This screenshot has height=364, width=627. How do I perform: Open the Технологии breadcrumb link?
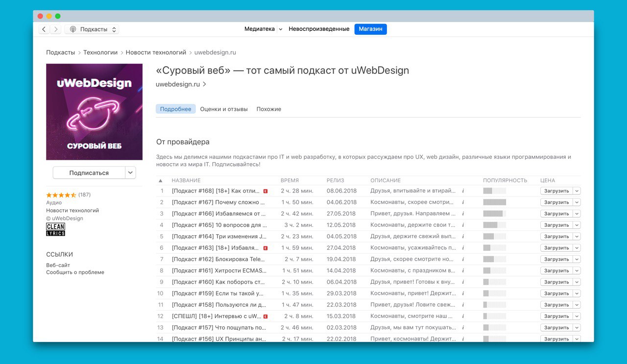click(x=100, y=52)
